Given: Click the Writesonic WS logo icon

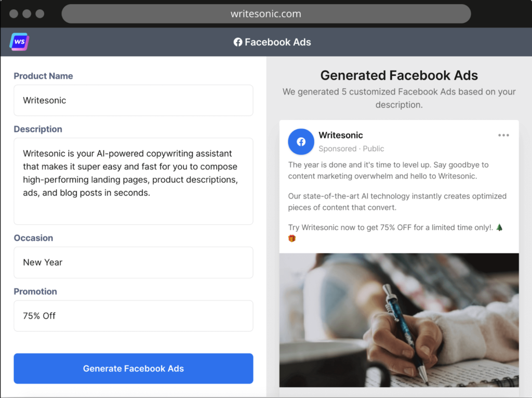Looking at the screenshot, I should (19, 42).
